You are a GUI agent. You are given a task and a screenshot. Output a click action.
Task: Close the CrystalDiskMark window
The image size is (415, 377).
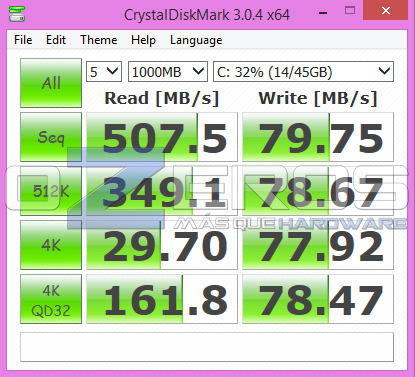tap(386, 11)
